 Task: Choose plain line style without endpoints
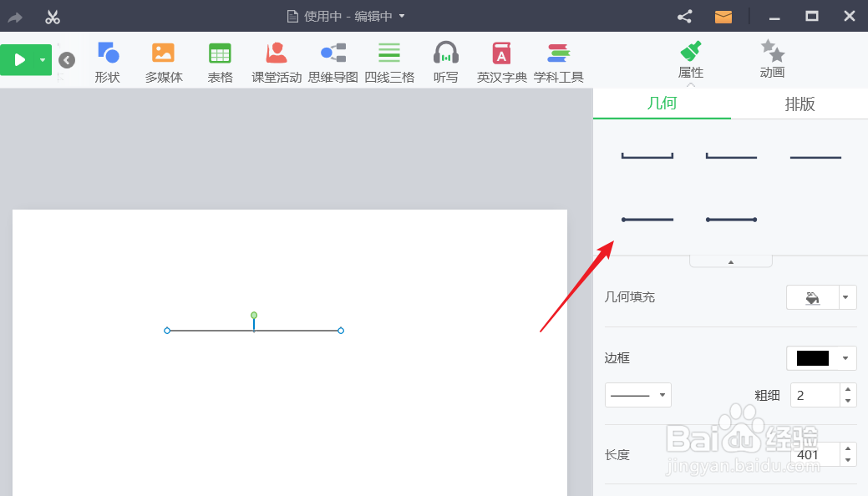tap(815, 157)
